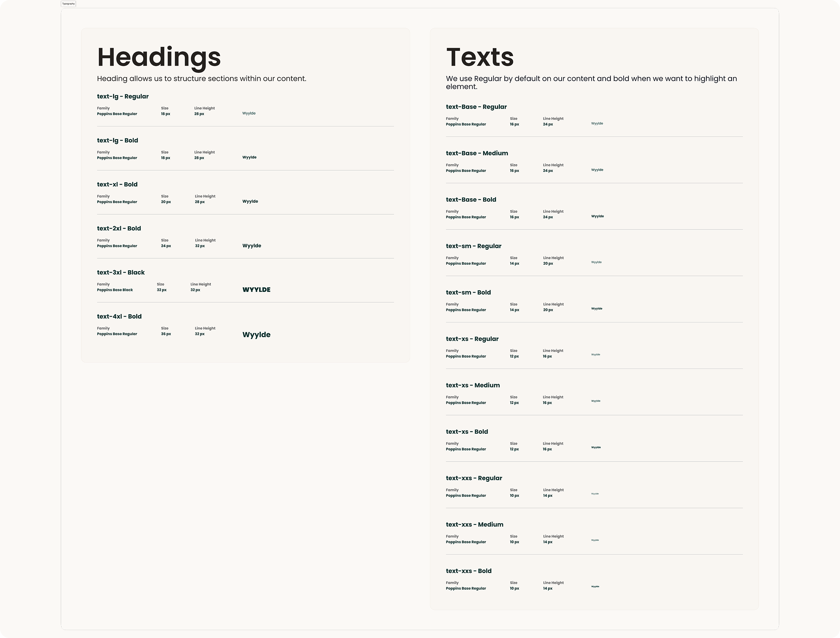Select the Poppins Base Black family value
840x638 pixels.
tap(115, 290)
